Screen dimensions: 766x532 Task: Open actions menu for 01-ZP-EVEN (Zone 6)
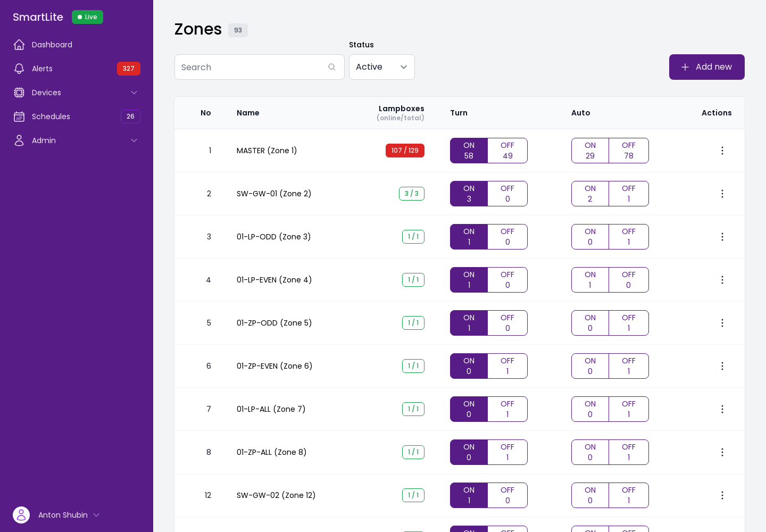coord(722,366)
